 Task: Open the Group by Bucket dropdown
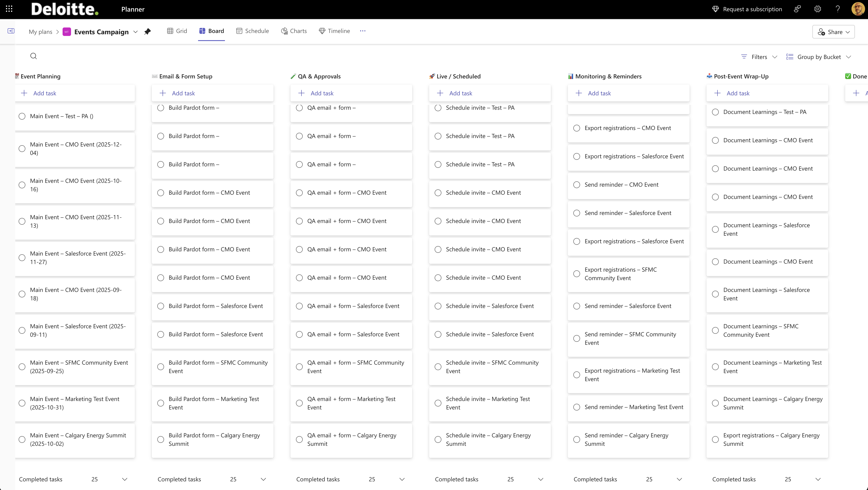819,57
